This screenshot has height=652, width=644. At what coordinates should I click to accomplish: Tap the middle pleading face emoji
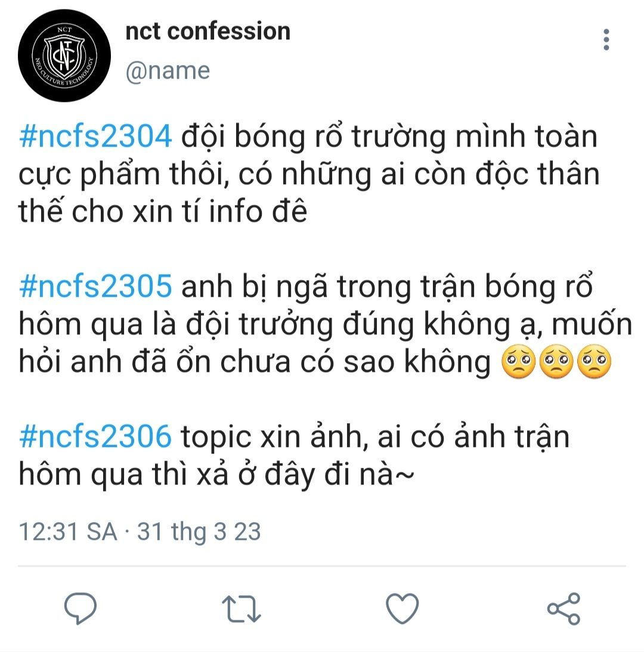point(556,361)
